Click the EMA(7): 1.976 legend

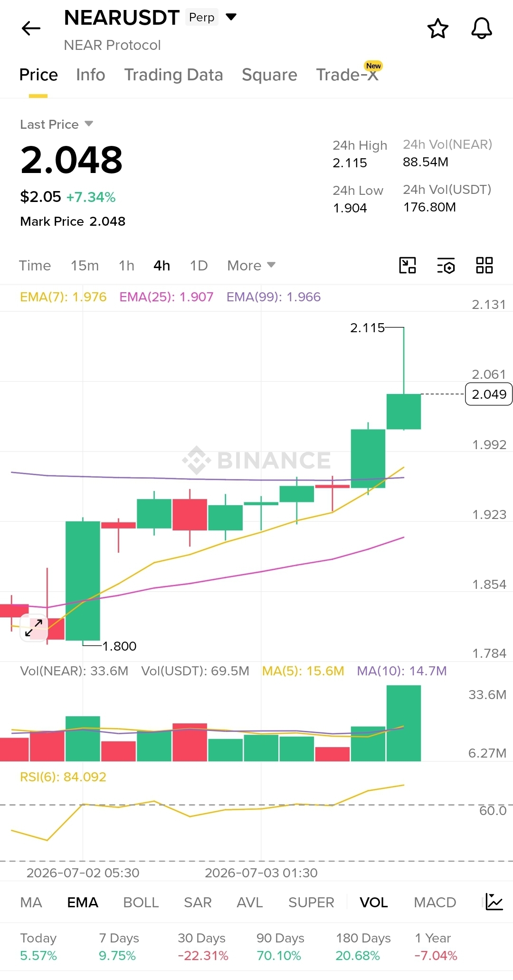tap(63, 297)
